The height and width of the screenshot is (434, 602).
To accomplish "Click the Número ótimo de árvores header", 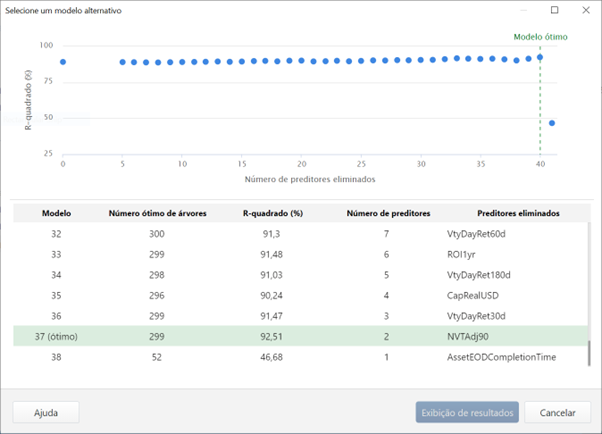I will (x=155, y=213).
